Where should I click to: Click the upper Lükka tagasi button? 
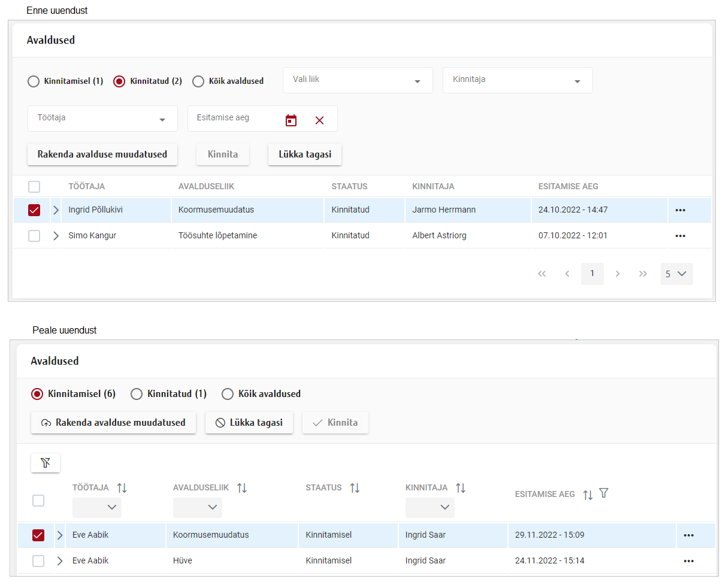coord(304,154)
